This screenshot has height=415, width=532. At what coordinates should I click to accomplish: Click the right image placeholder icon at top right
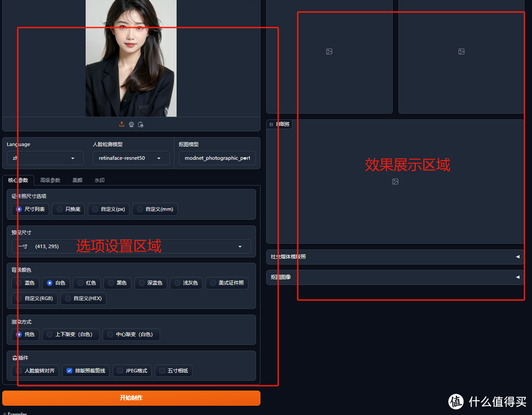(461, 51)
